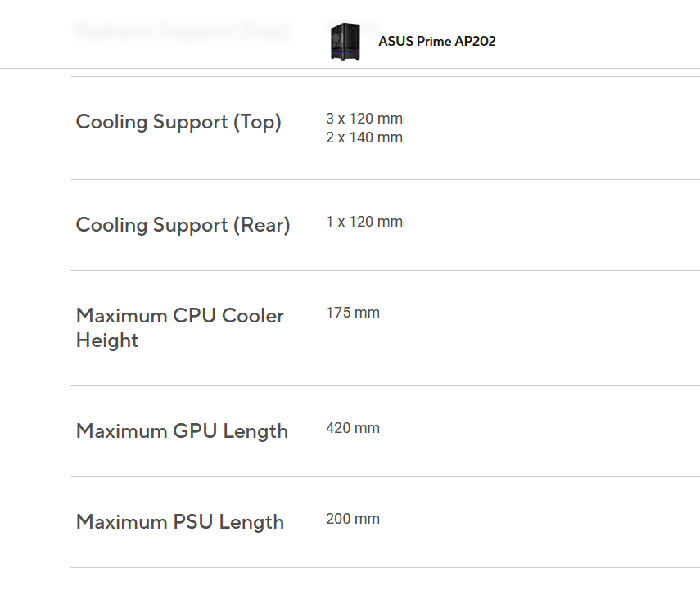Click the 3 x 120 mm value
This screenshot has width=700, height=590.
pyautogui.click(x=364, y=119)
